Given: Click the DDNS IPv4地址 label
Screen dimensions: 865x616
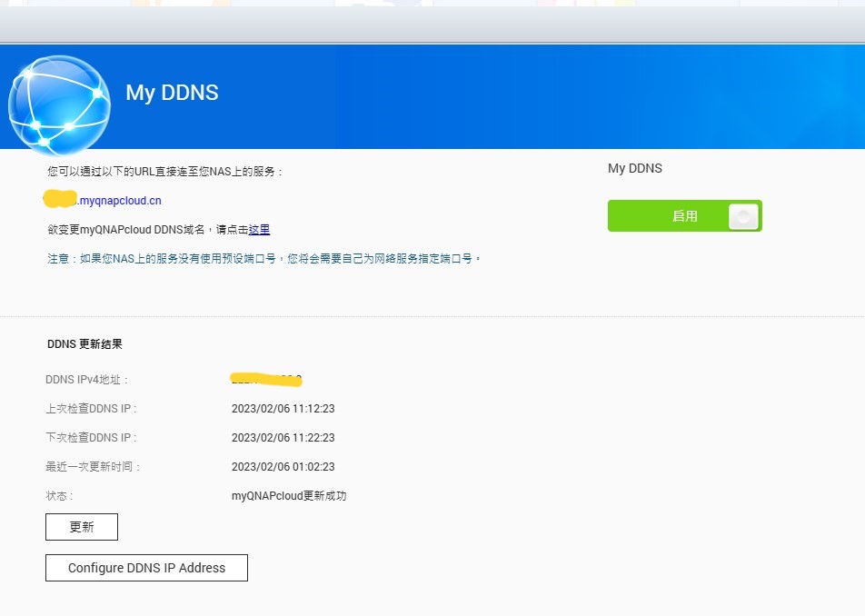Looking at the screenshot, I should coord(87,380).
